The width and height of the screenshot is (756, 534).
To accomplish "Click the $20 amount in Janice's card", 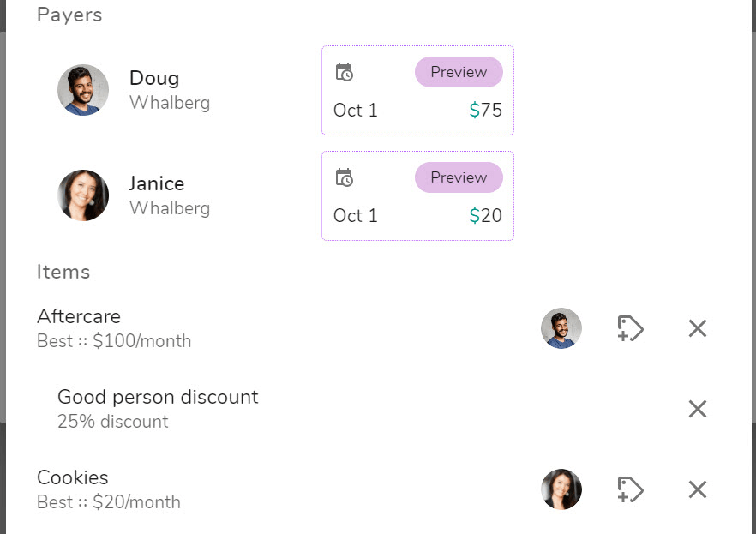I will [x=485, y=215].
